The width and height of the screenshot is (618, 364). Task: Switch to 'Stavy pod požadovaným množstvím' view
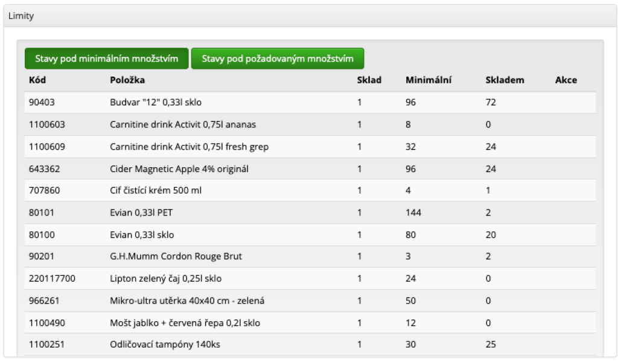pos(277,59)
